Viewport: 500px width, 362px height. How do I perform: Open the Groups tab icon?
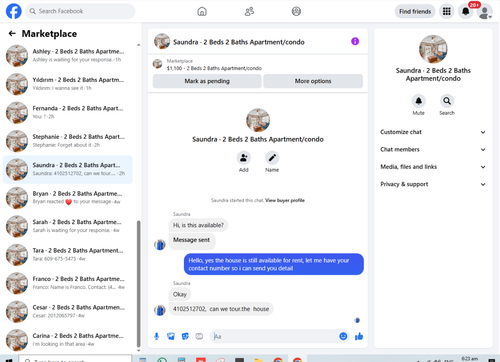(296, 11)
